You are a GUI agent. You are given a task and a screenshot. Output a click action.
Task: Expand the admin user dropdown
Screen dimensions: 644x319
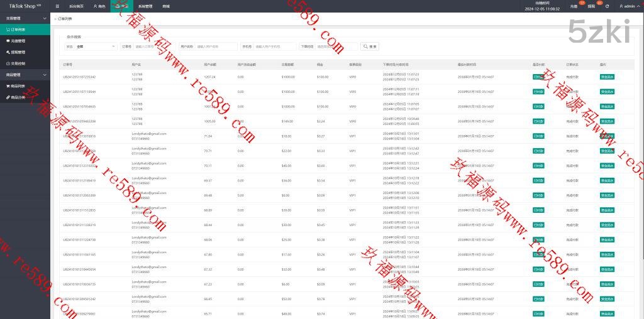(x=629, y=6)
